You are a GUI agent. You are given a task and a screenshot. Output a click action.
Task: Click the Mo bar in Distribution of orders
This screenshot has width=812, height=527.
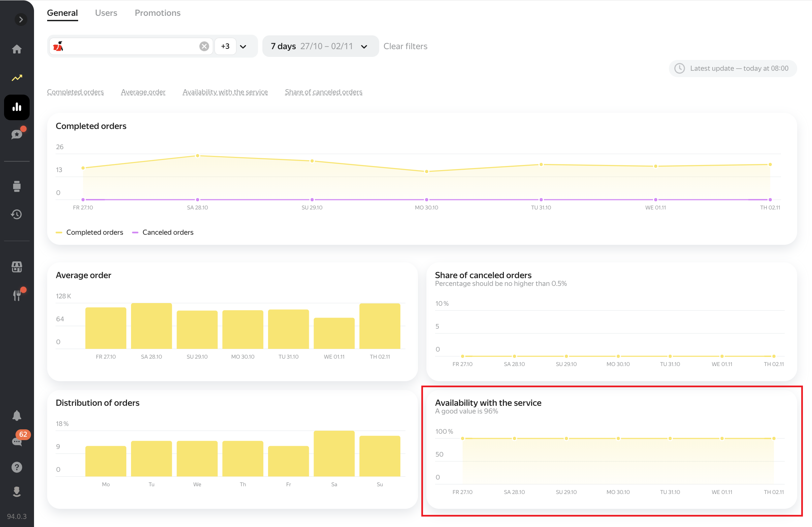[106, 461]
